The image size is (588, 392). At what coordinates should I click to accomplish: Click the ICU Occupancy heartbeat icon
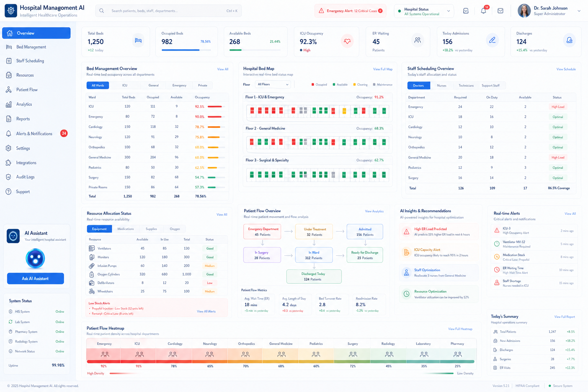coord(347,41)
